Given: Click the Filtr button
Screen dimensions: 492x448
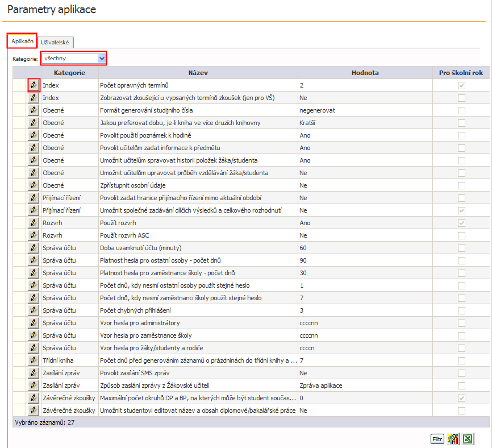Looking at the screenshot, I should click(x=437, y=439).
